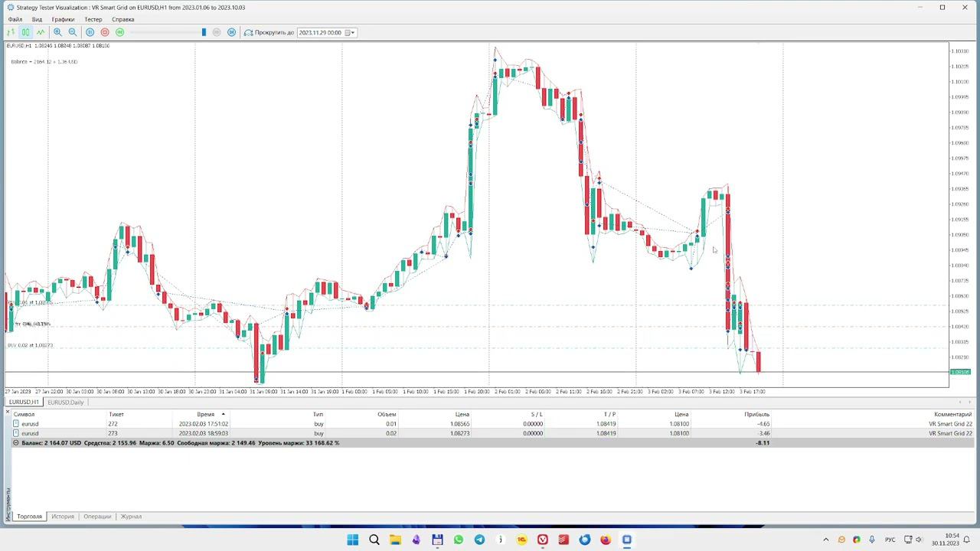Select the order row with ticket 273
This screenshot has height=551, width=980.
point(492,433)
